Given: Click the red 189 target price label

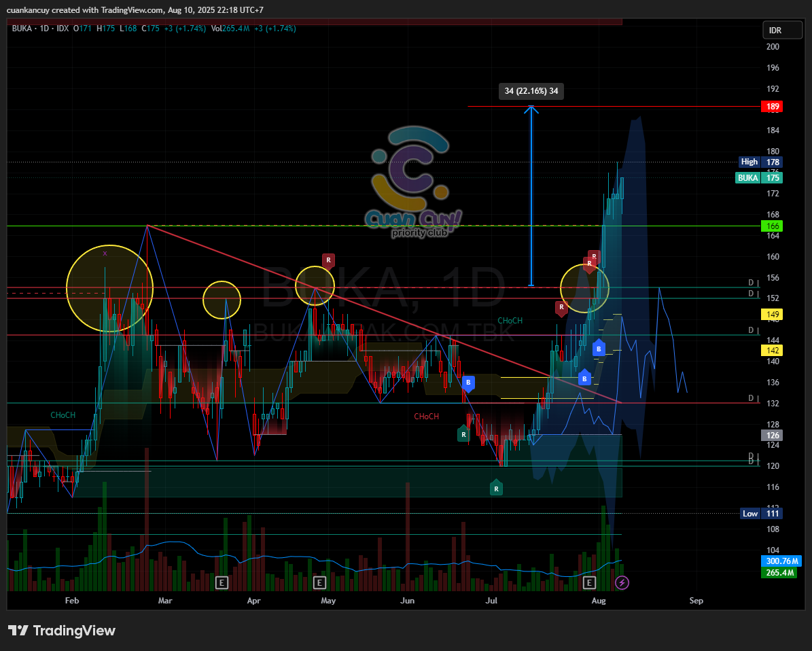Looking at the screenshot, I should pos(772,107).
